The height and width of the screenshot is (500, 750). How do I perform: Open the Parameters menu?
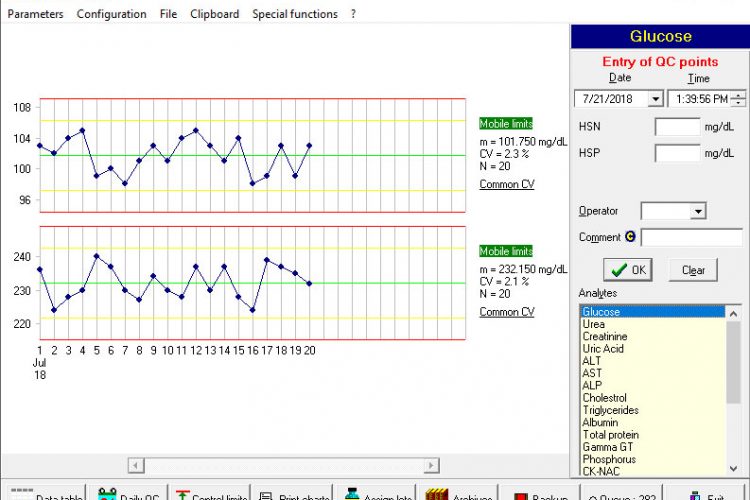[35, 14]
